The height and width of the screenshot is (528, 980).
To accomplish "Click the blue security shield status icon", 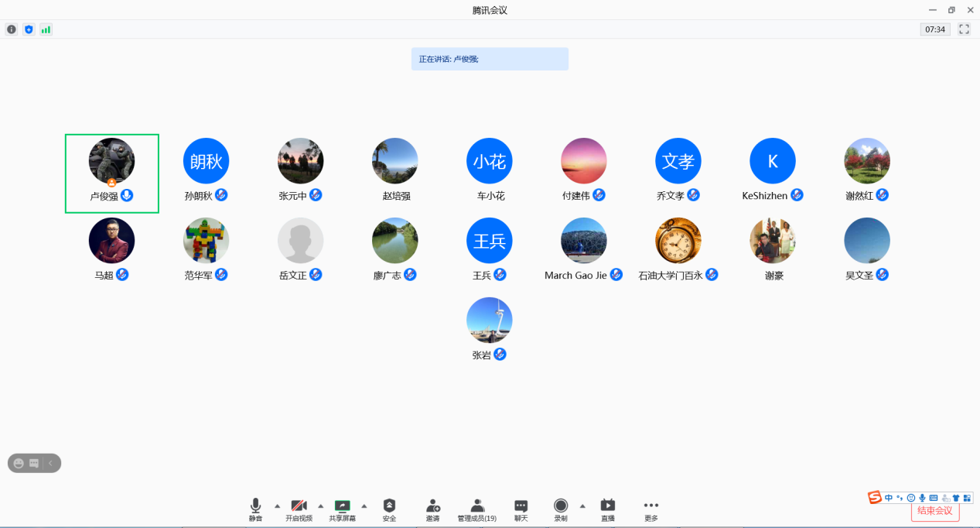I will click(29, 29).
